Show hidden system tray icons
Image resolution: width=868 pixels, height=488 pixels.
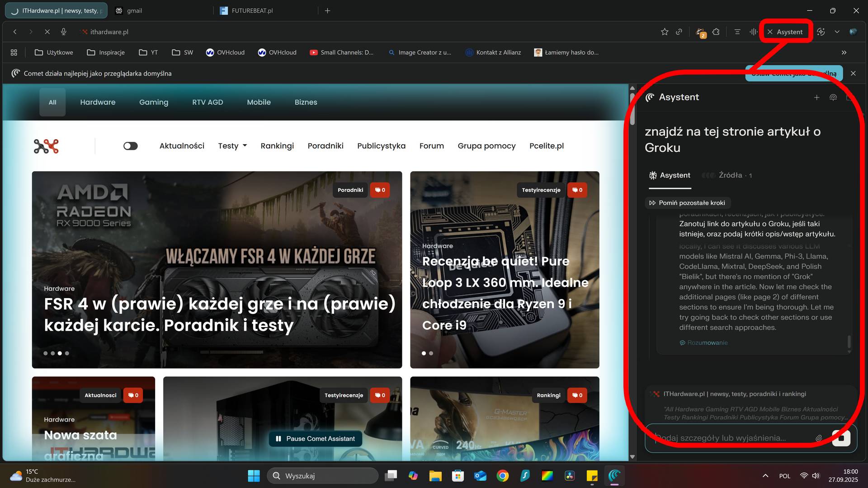[x=765, y=476]
